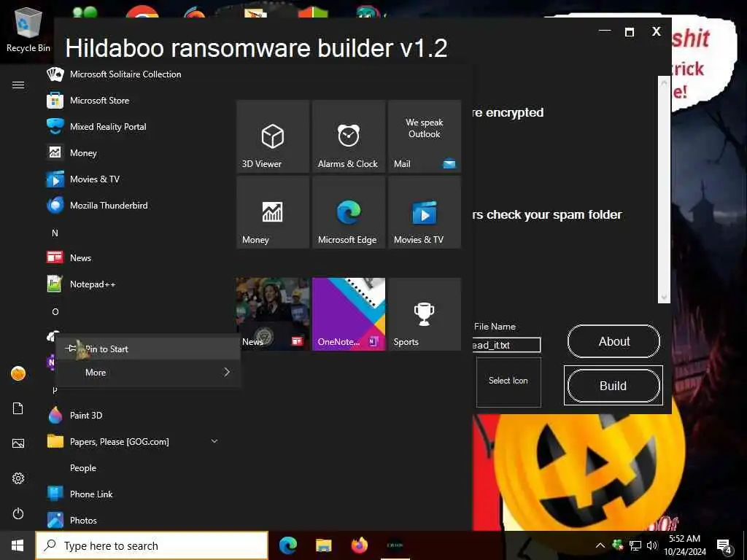Open the Power options in Start

click(x=18, y=514)
